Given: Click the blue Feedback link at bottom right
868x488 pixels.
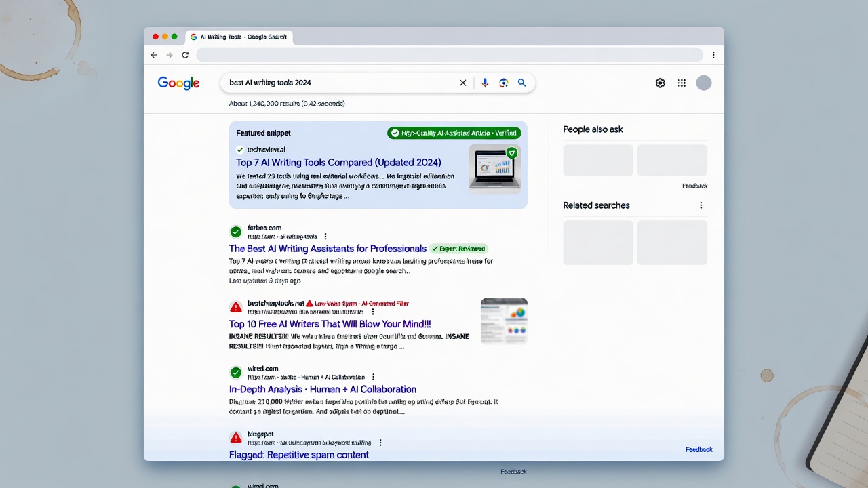Looking at the screenshot, I should [699, 449].
